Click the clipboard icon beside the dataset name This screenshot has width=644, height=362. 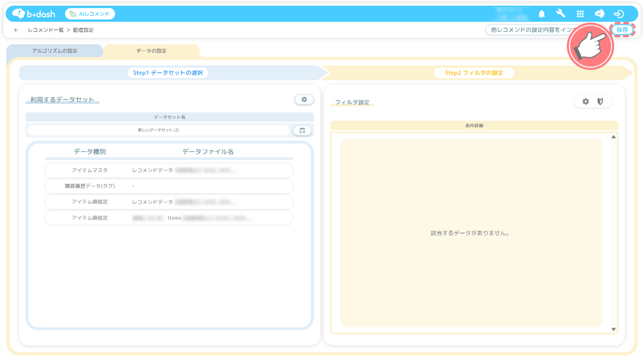(x=302, y=130)
